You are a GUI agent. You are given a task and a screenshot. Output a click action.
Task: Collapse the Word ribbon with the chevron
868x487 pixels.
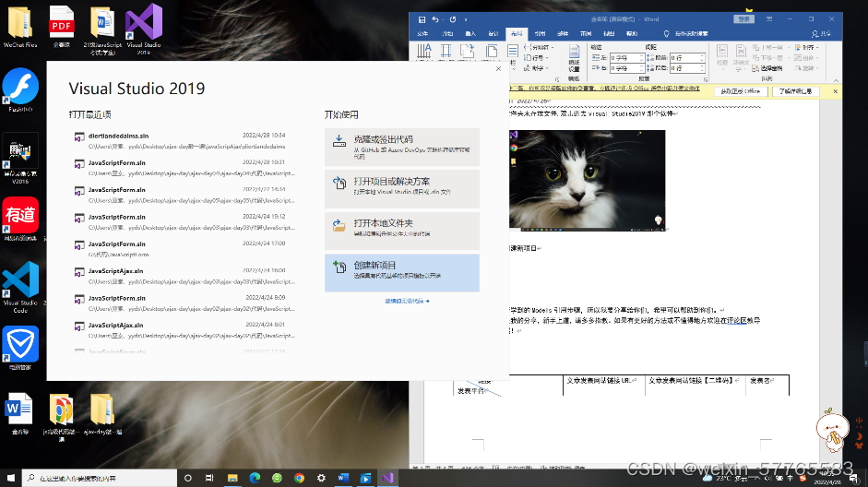tap(836, 80)
